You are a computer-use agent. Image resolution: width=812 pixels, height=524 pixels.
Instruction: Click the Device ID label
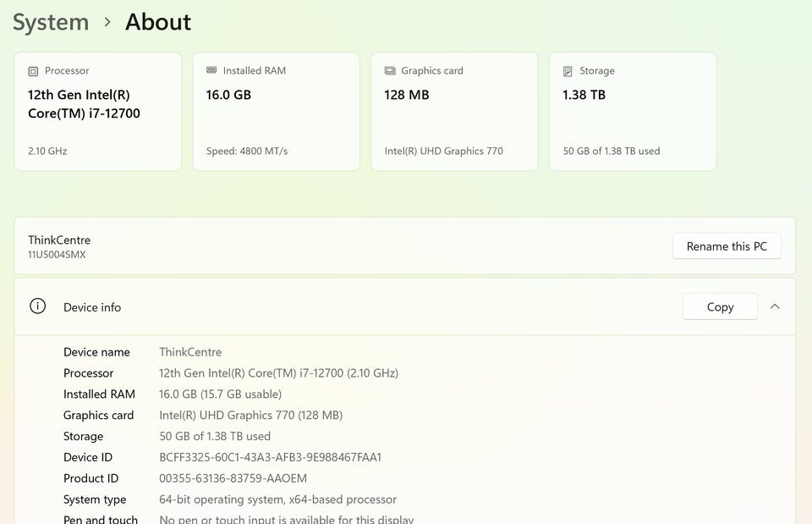pyautogui.click(x=88, y=458)
